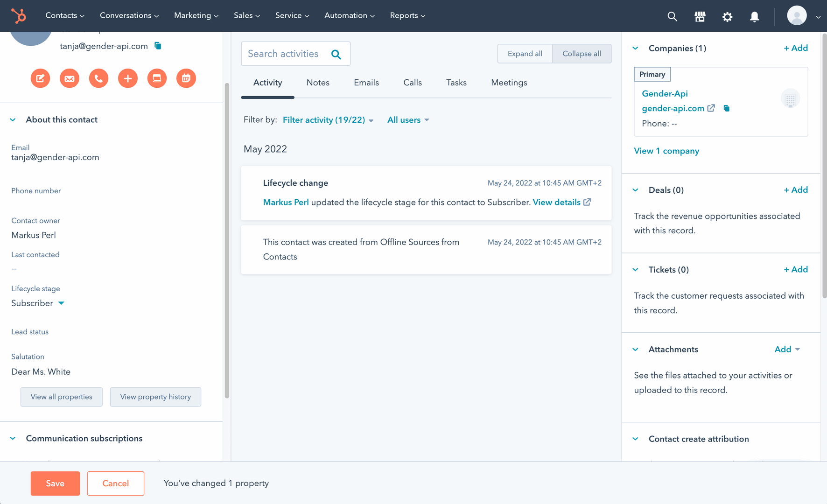Click the search activities magnifier icon
Viewport: 827px width, 504px height.
click(336, 55)
